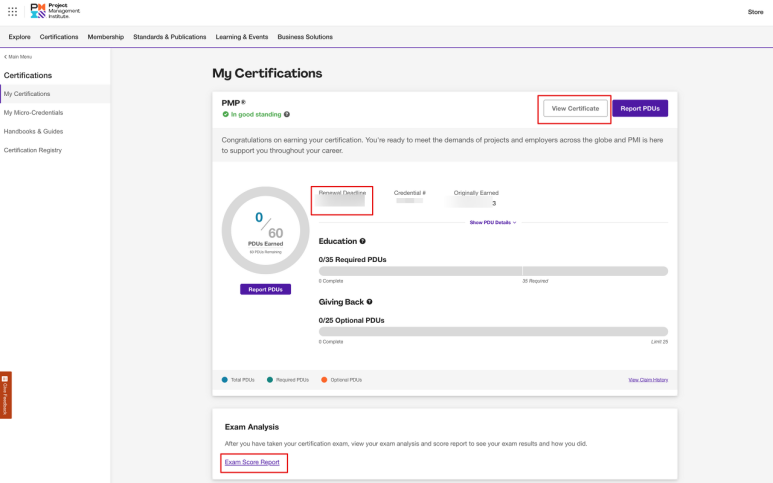
Task: Click the Required PDUs legend dot
Action: coord(270,380)
